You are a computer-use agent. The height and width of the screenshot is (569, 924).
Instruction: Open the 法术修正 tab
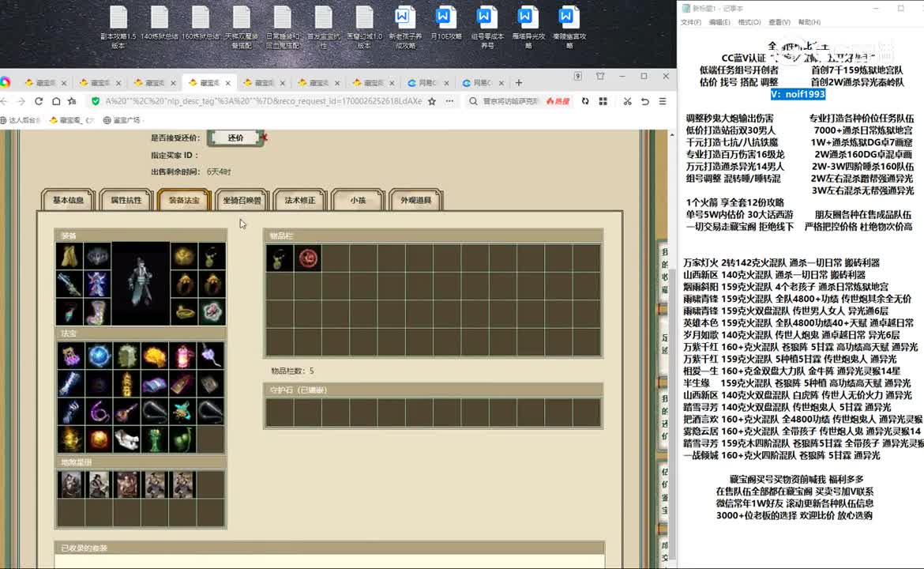pyautogui.click(x=300, y=200)
